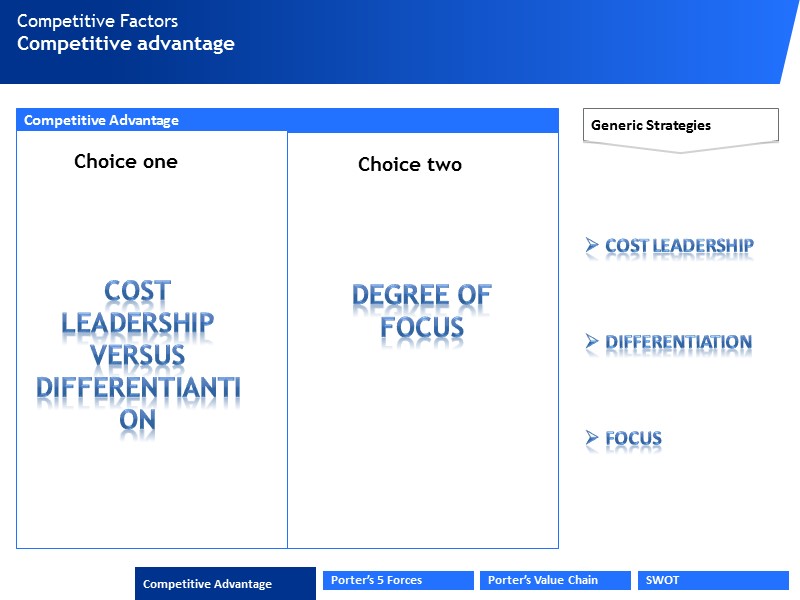Image resolution: width=800 pixels, height=600 pixels.
Task: Select the Cost Leadership strategy text
Action: point(679,246)
